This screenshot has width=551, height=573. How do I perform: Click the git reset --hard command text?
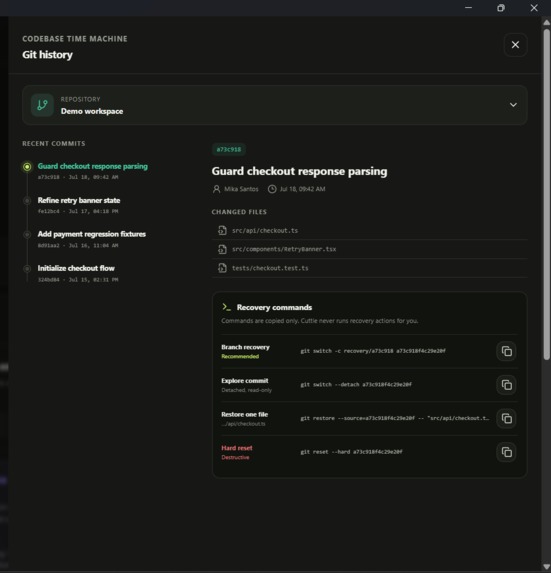pos(351,452)
